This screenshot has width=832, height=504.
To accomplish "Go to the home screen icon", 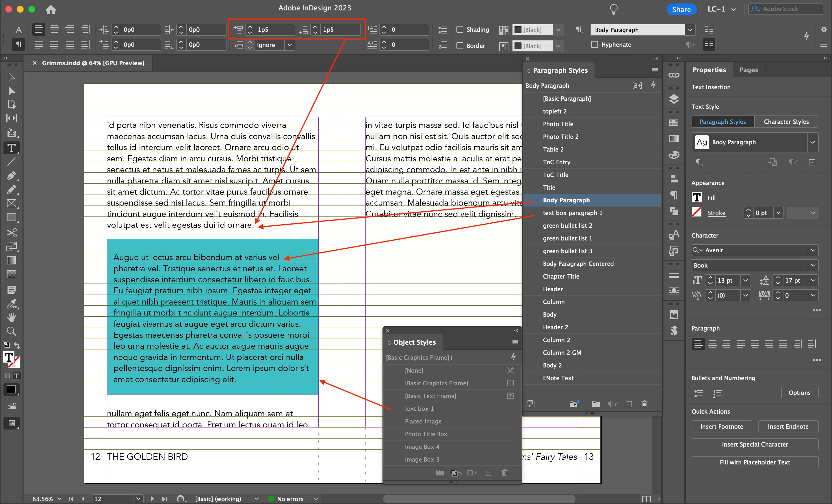I will tap(51, 9).
